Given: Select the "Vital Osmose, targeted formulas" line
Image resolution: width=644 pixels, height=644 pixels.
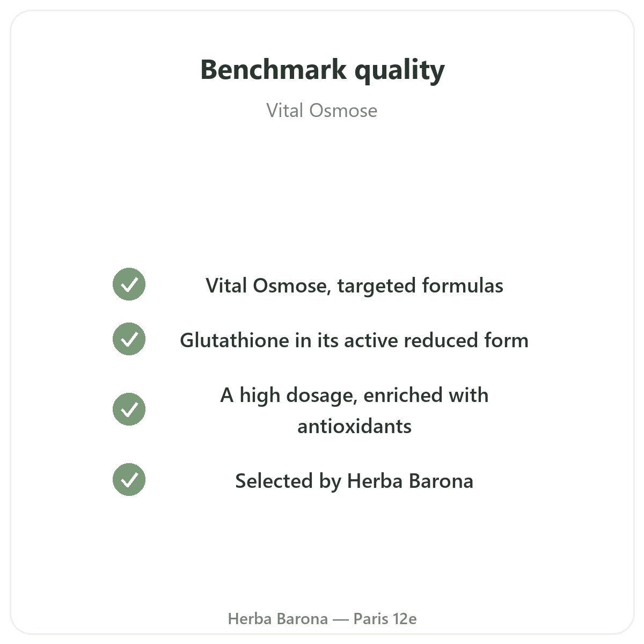Looking at the screenshot, I should coord(354,286).
